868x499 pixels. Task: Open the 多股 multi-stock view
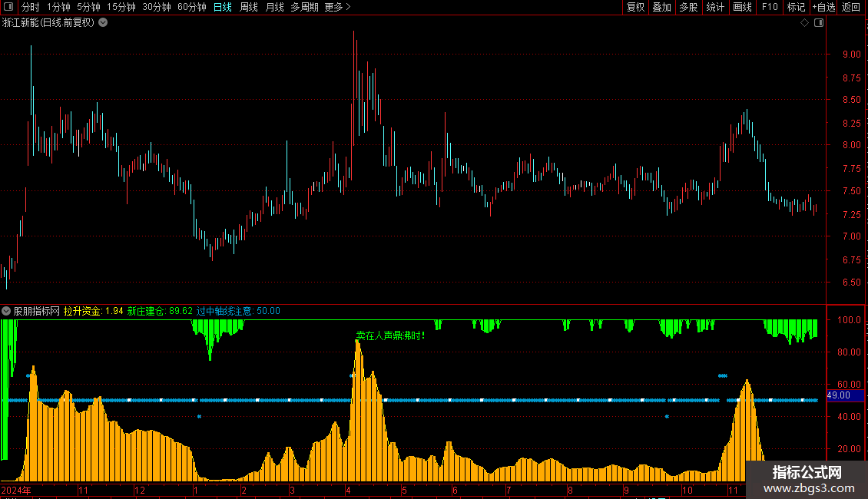(x=688, y=7)
